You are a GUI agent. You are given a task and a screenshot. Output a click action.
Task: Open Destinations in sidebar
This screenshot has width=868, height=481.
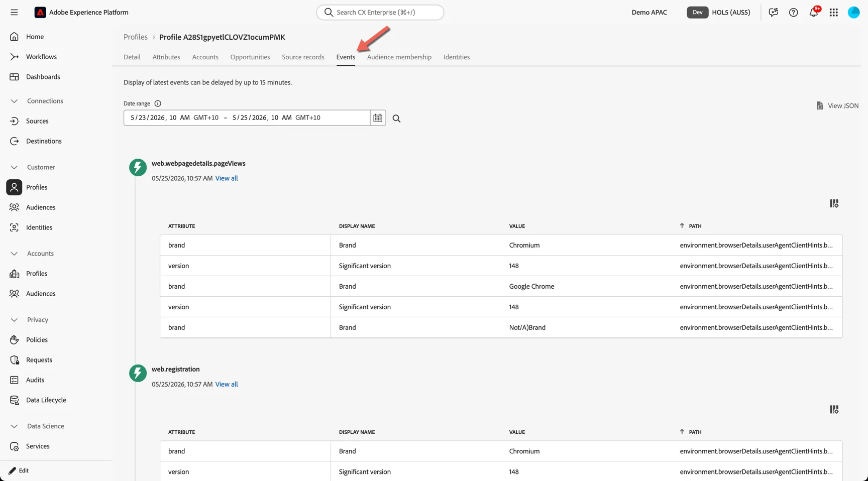44,141
